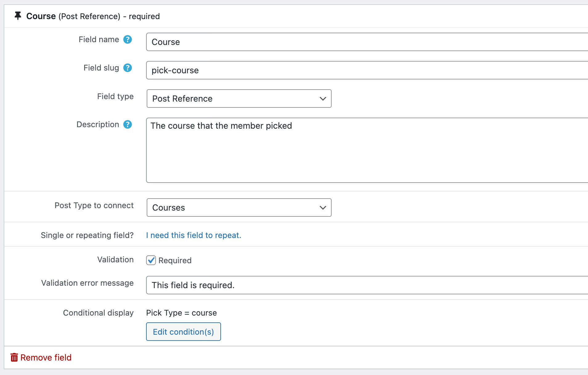Open the Field type dropdown showing Post Reference
Screen dimensions: 588x375
(239, 99)
